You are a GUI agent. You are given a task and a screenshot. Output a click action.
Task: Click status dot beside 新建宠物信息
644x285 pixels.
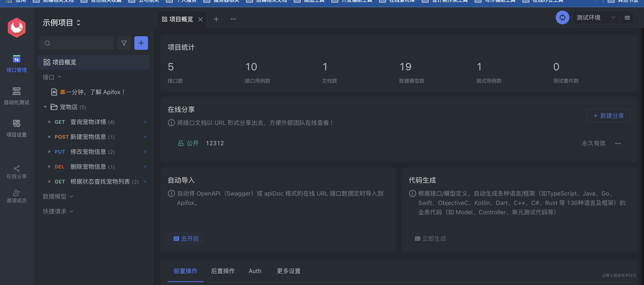145,137
